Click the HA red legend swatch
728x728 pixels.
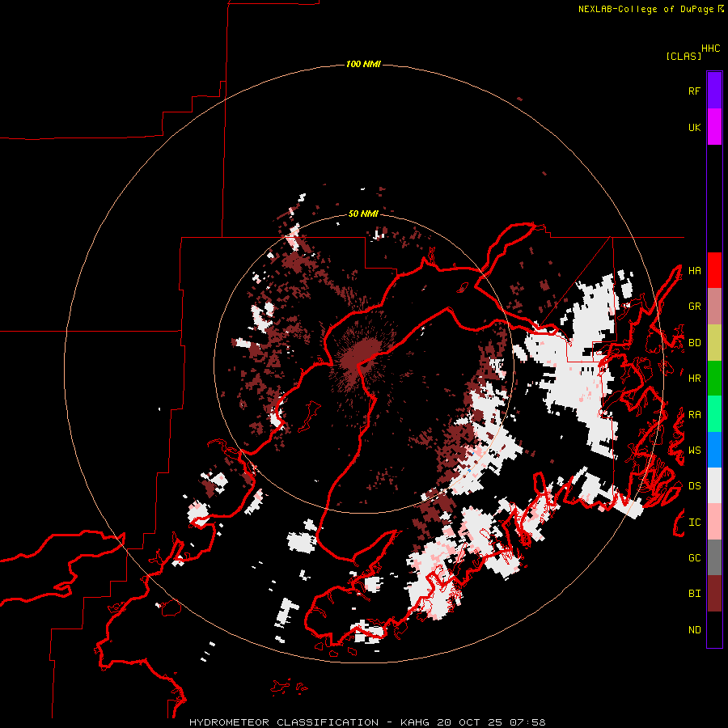tap(714, 270)
